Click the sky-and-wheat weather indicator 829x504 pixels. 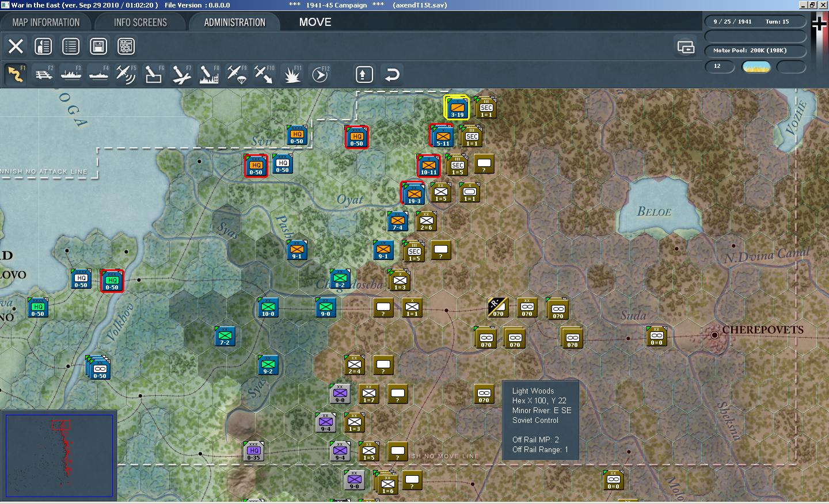756,67
